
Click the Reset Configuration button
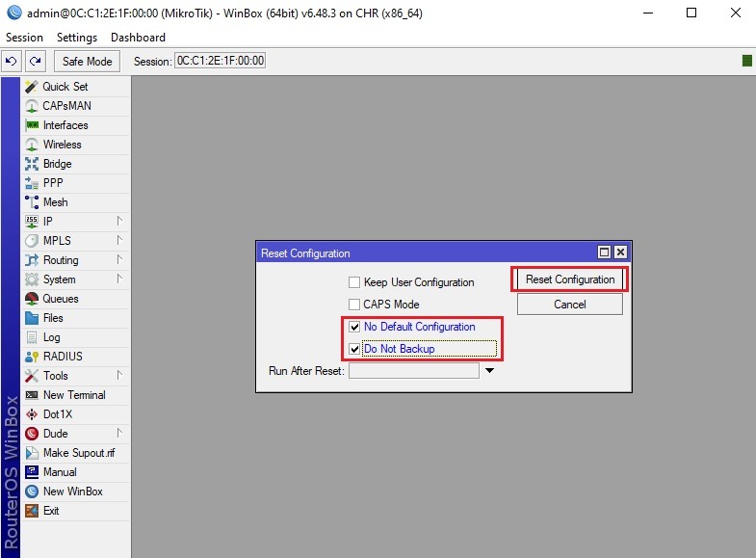click(x=570, y=279)
